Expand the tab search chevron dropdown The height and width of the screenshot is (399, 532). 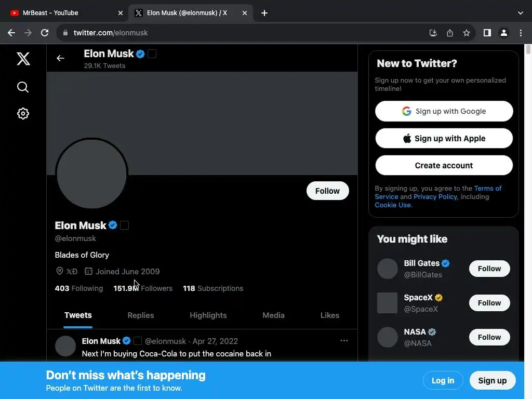tap(521, 13)
